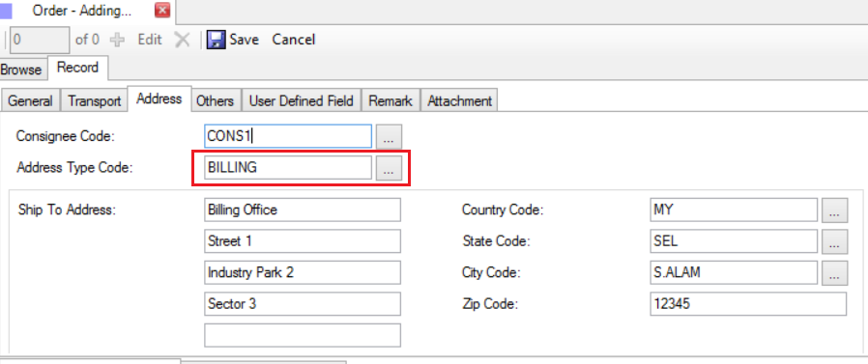Click the Billing Office address field

coord(303,210)
